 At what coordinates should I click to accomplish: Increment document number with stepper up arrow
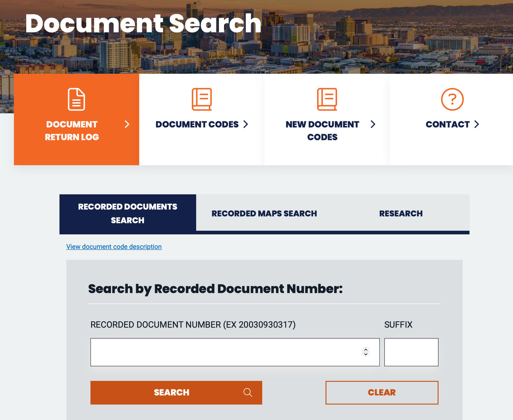point(366,350)
